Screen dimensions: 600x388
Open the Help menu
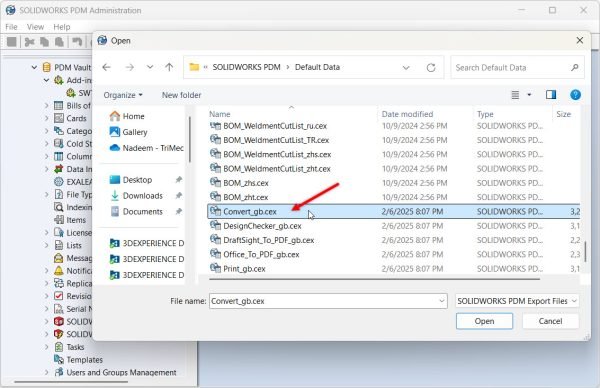point(62,27)
